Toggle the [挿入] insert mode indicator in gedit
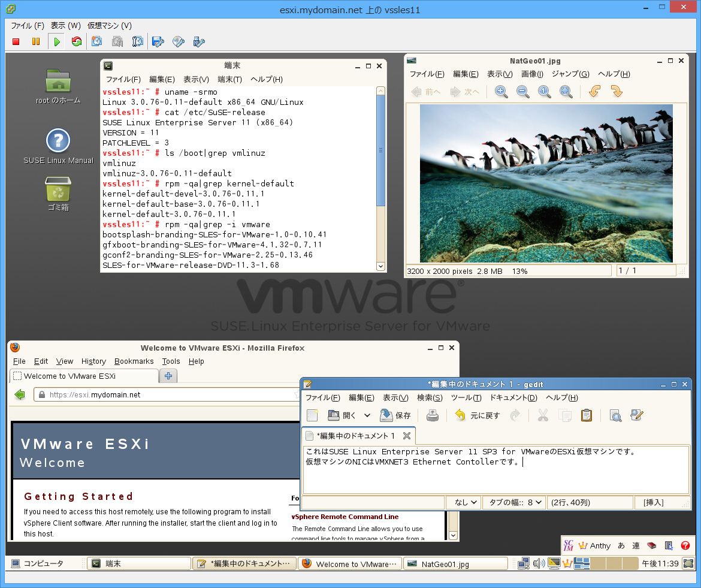This screenshot has height=588, width=701. pos(653,503)
